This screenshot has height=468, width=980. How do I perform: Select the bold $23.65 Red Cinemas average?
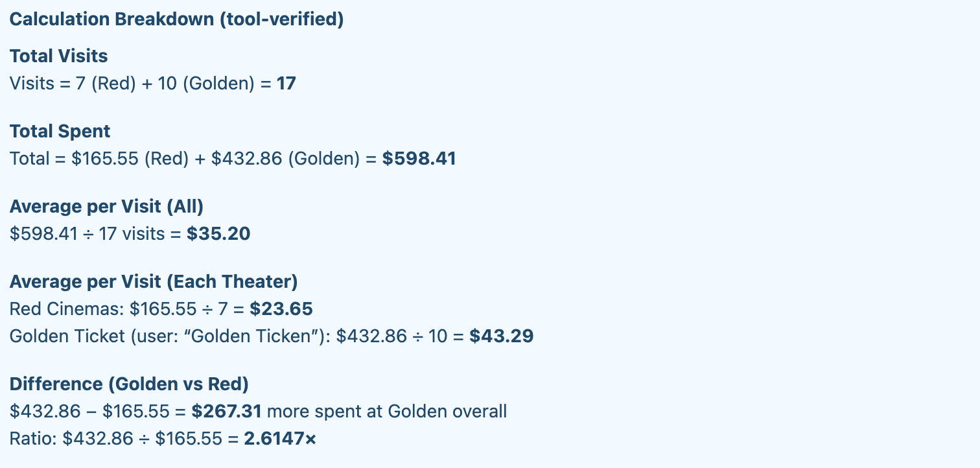coord(281,309)
